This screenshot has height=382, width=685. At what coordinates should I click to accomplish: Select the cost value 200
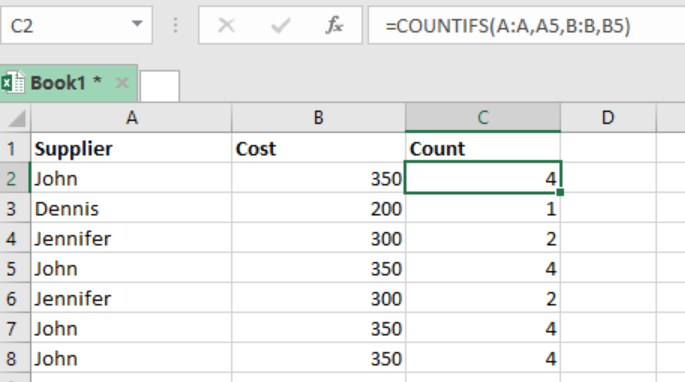[318, 208]
